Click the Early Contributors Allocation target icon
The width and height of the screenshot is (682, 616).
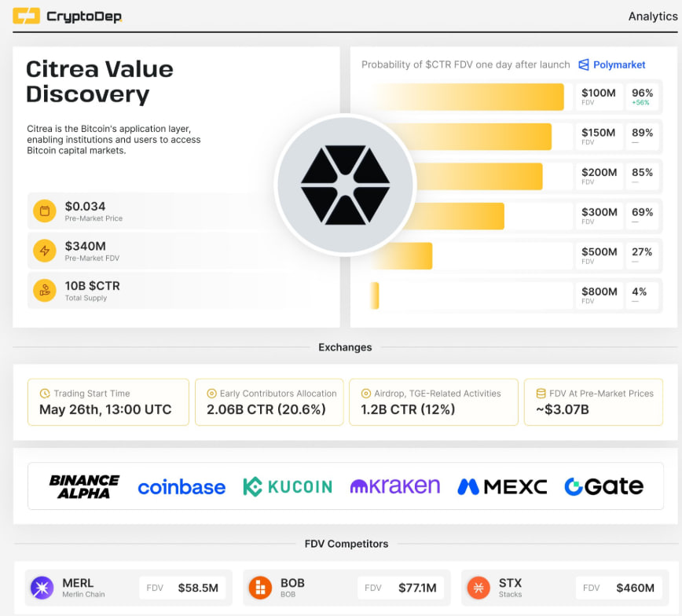(211, 394)
